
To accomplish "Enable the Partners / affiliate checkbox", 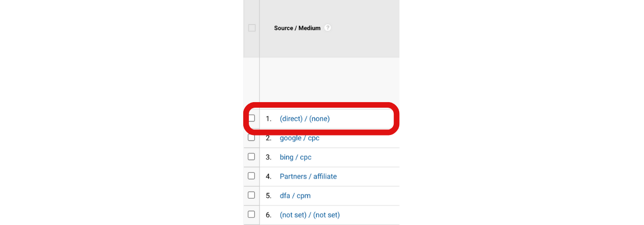I will click(x=251, y=176).
